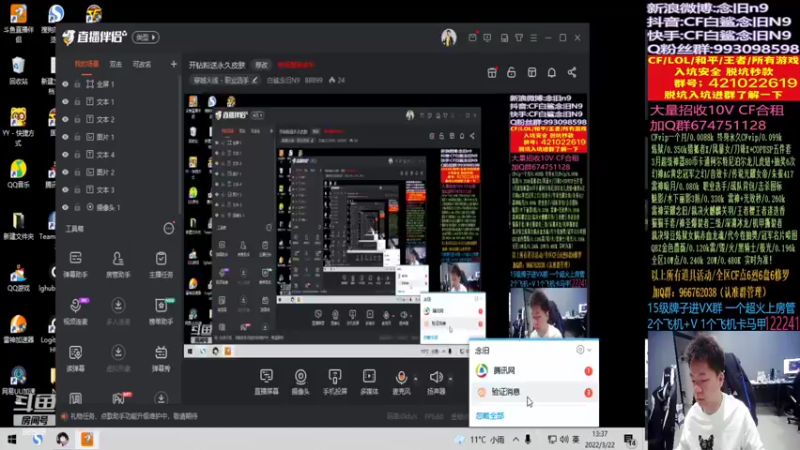Start 视频连麦 from the toolbox
The height and width of the screenshot is (450, 800).
coord(76,311)
